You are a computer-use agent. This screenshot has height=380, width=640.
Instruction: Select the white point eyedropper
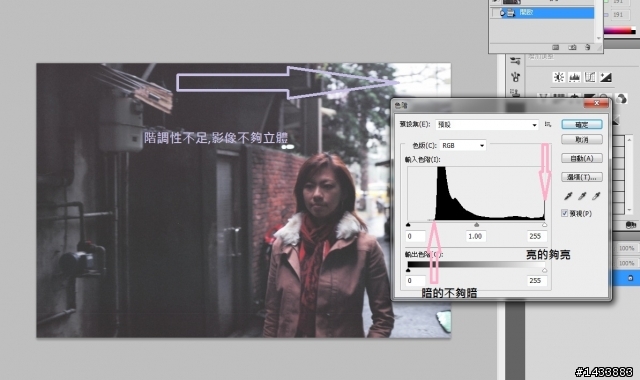pyautogui.click(x=596, y=196)
